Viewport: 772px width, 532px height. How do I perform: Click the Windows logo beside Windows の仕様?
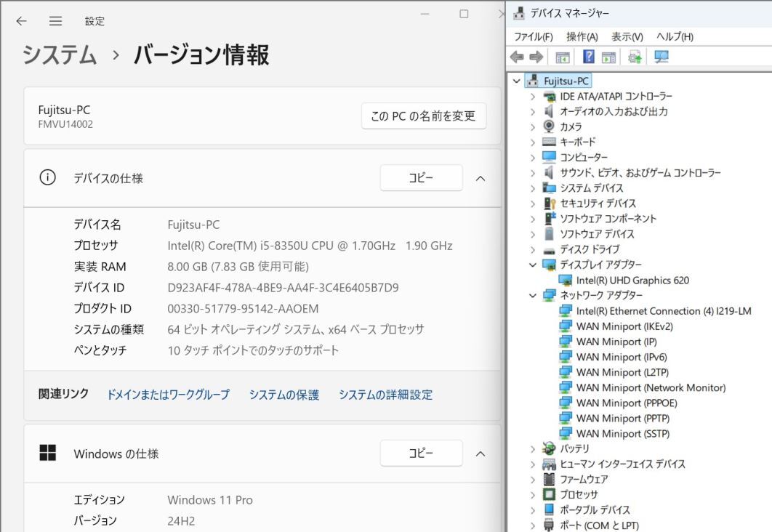(x=48, y=453)
